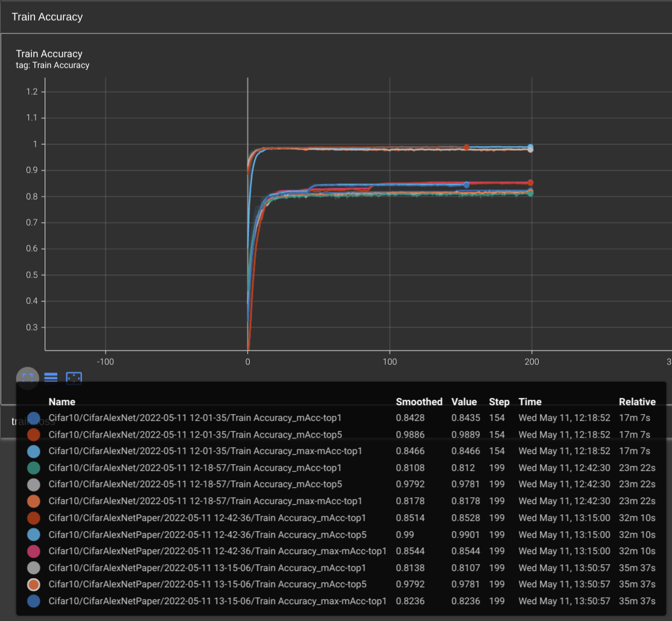
Task: Click swatch for 12-01-35 Train Accuracy_mAcc-top1 run
Action: (x=34, y=418)
